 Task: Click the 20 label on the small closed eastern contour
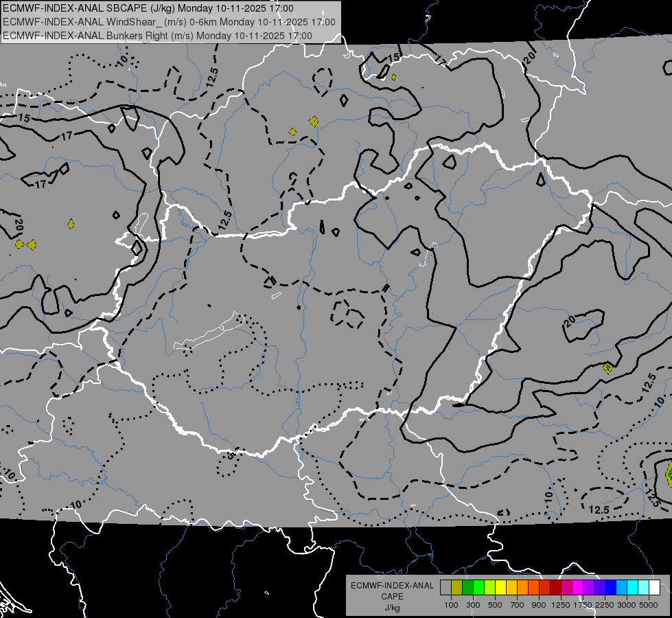click(x=570, y=321)
